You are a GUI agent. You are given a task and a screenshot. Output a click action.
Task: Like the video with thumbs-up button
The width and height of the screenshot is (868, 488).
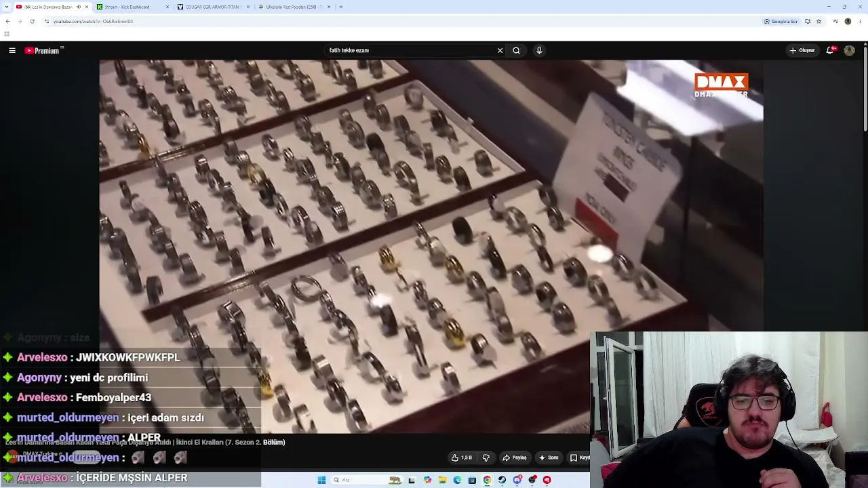click(461, 457)
